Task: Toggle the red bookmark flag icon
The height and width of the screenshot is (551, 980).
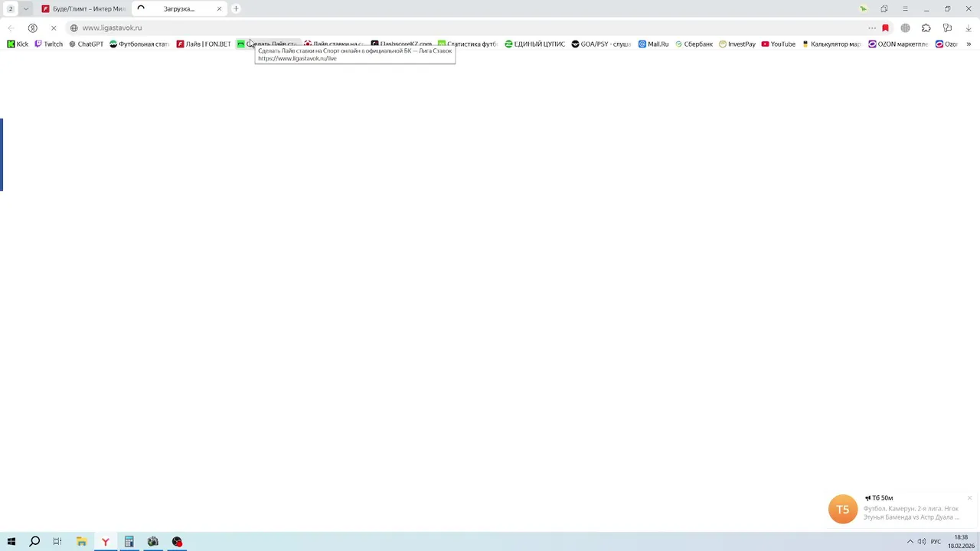Action: (886, 28)
